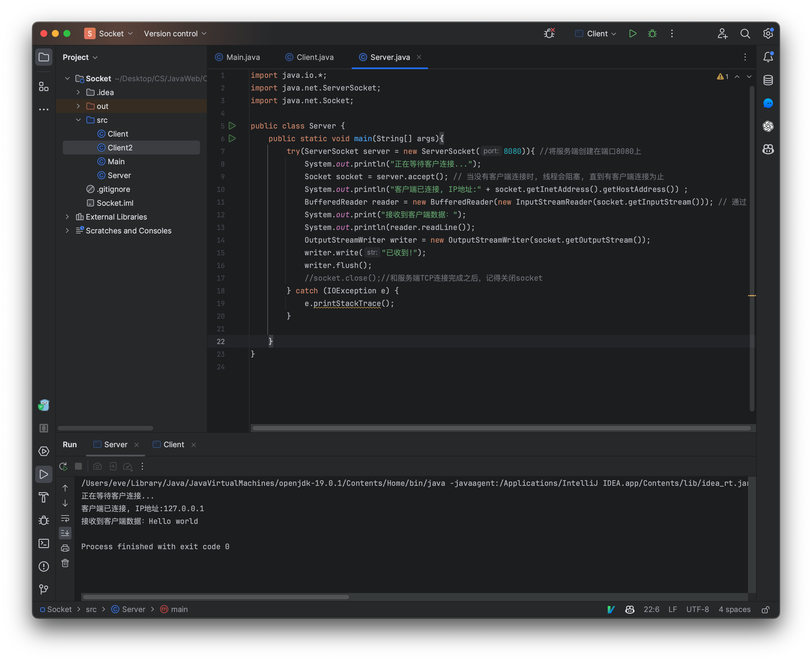Toggle read-only lock in status bar
The width and height of the screenshot is (812, 661).
(766, 609)
